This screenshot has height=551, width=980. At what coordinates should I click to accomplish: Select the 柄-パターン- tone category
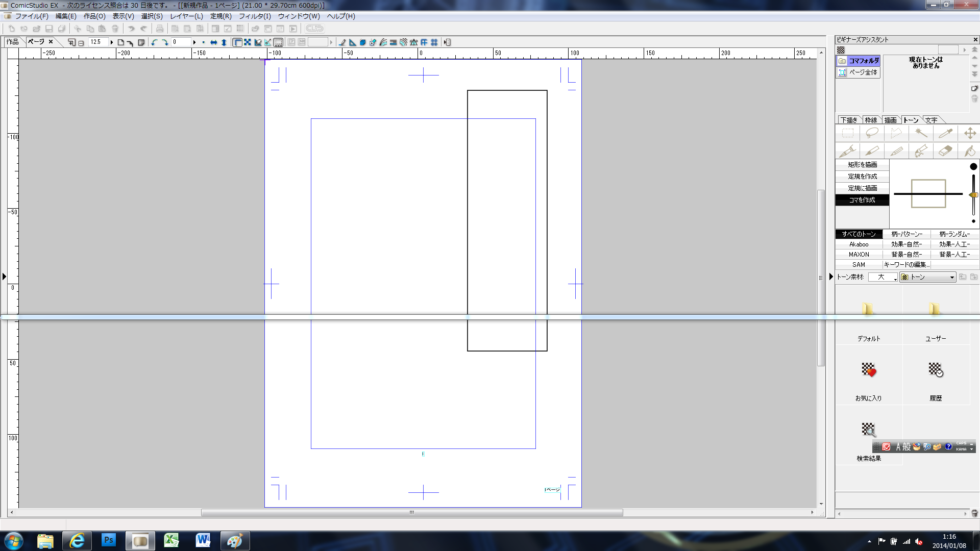(x=906, y=234)
